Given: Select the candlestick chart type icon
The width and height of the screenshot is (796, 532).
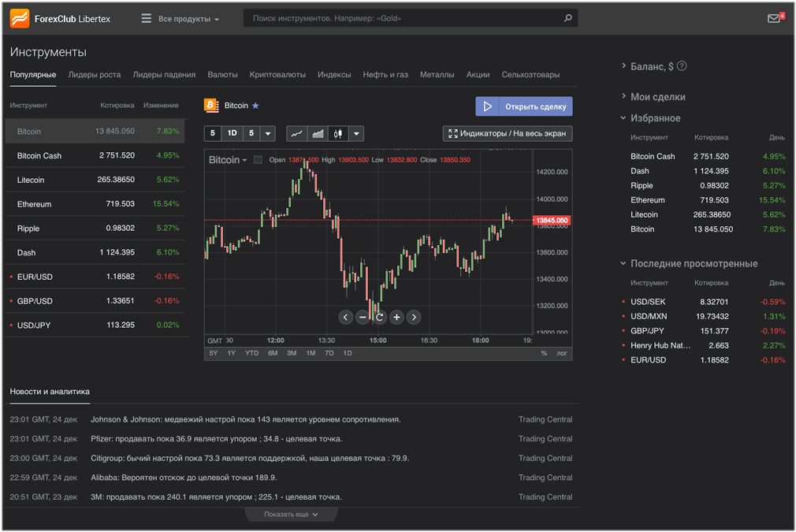Looking at the screenshot, I should 338,134.
